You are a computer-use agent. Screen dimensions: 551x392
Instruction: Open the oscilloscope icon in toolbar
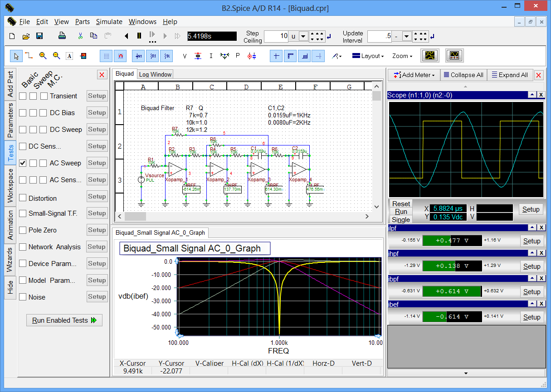click(454, 56)
